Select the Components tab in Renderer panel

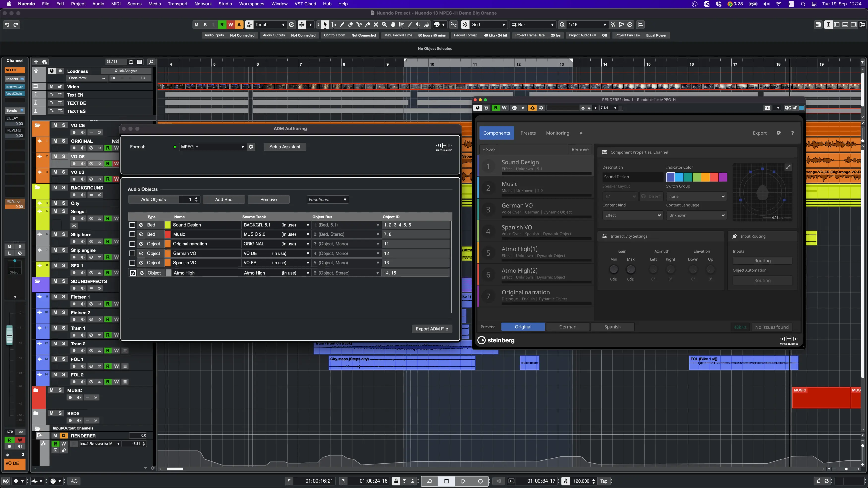tap(496, 132)
